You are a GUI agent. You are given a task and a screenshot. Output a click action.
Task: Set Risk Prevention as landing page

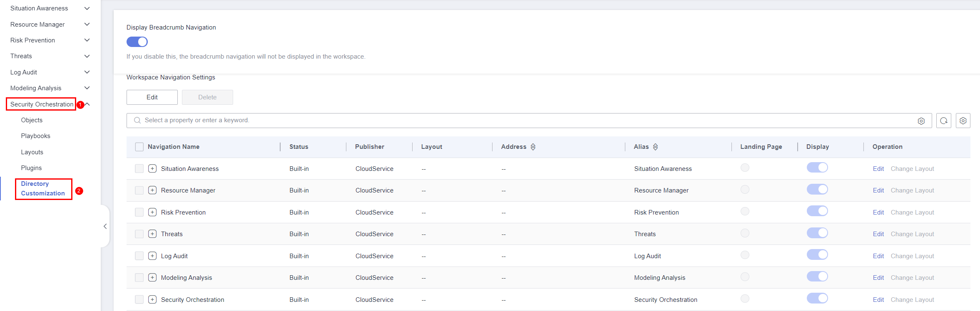(745, 211)
